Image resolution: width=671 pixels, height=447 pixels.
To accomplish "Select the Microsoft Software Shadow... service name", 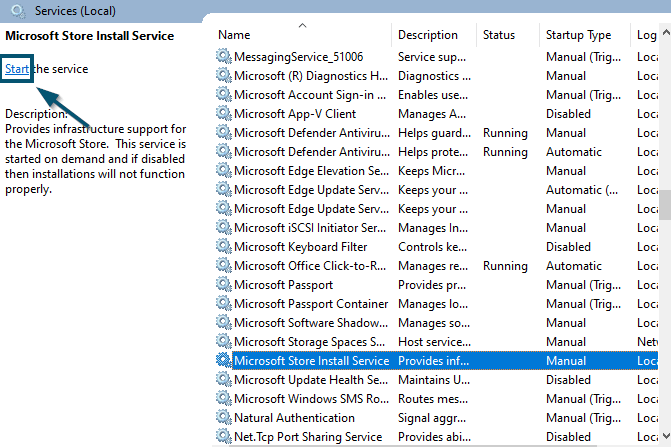I will click(x=311, y=323).
